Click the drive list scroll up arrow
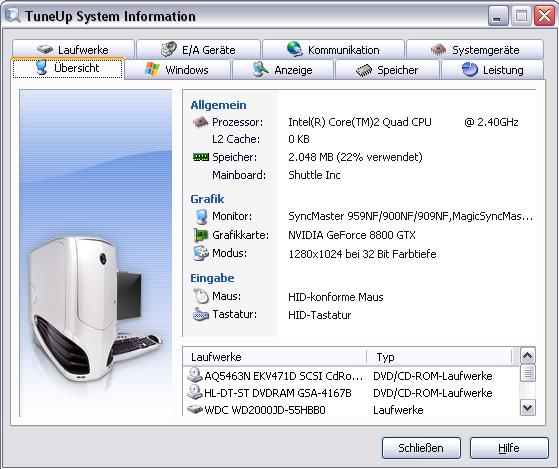Screen dimensions: 559x469 tap(528, 355)
